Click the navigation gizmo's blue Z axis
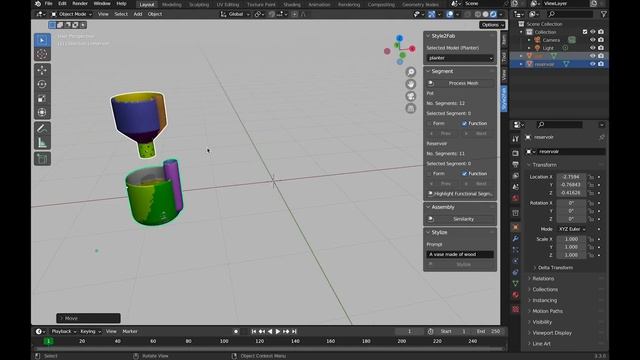 (x=400, y=38)
